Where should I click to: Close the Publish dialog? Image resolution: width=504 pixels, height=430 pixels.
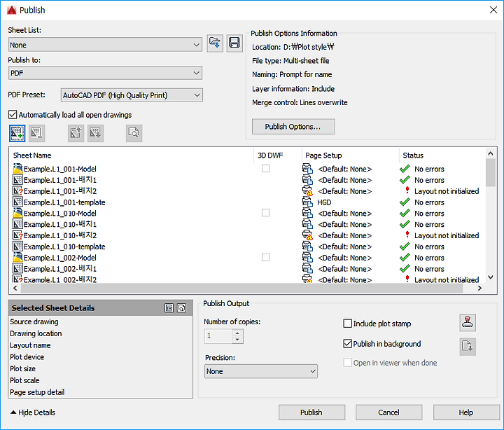(x=493, y=10)
